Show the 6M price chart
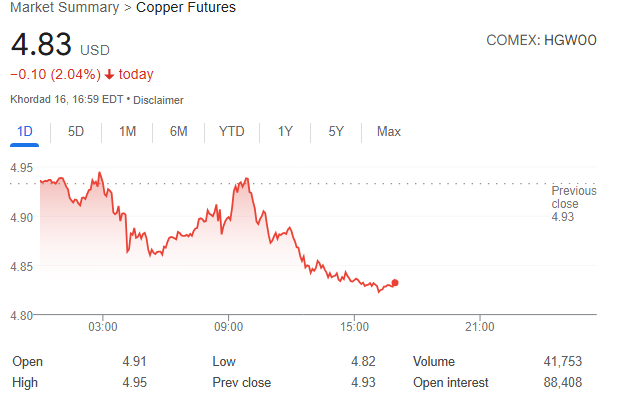The height and width of the screenshot is (404, 619). (178, 132)
